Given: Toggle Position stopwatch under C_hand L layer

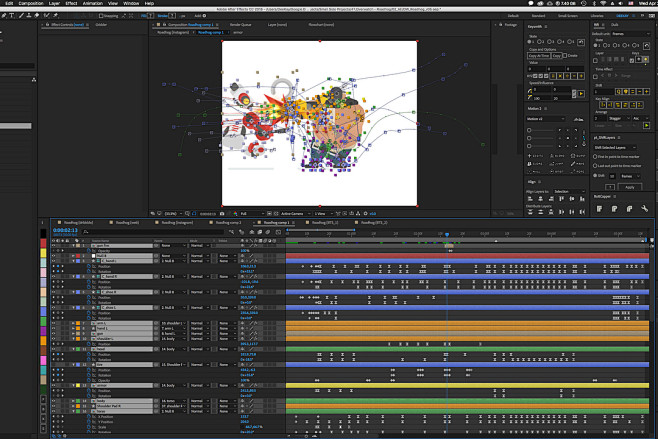Looking at the screenshot, I should [90, 268].
